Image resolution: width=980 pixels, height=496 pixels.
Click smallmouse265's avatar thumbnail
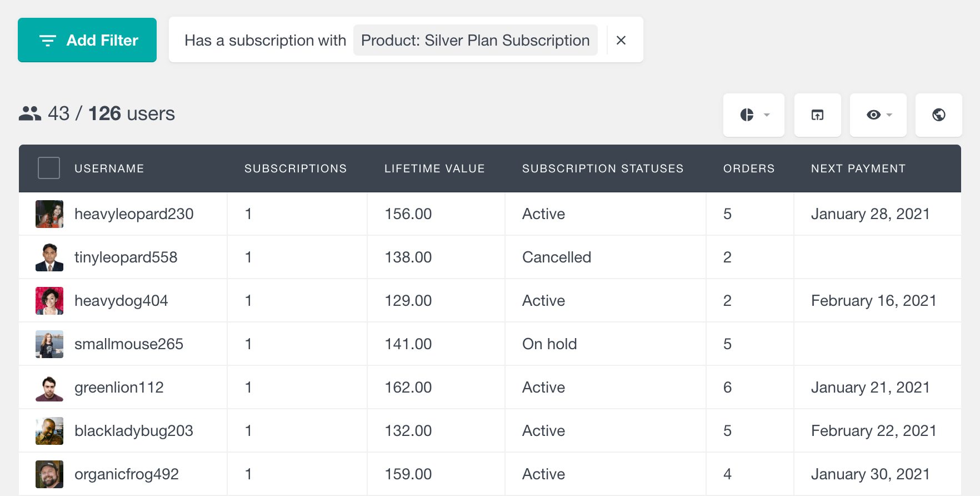(x=49, y=344)
